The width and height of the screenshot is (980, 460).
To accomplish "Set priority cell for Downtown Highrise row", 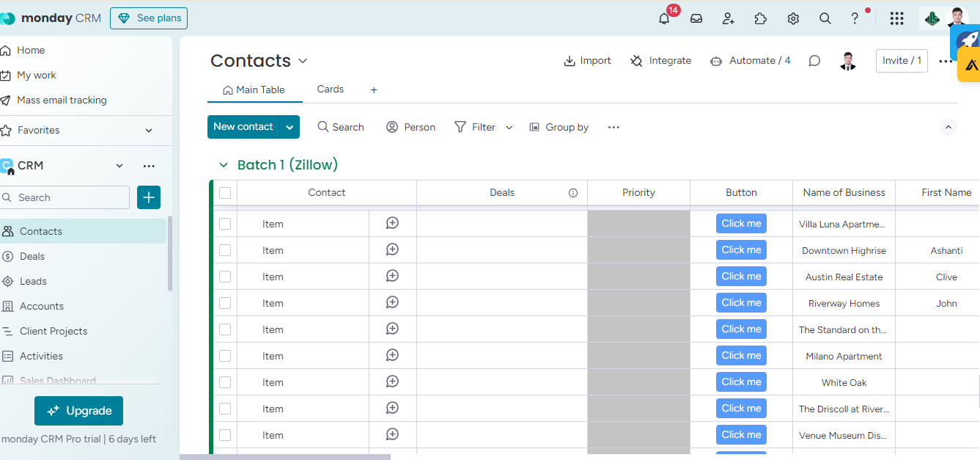I will pyautogui.click(x=638, y=250).
